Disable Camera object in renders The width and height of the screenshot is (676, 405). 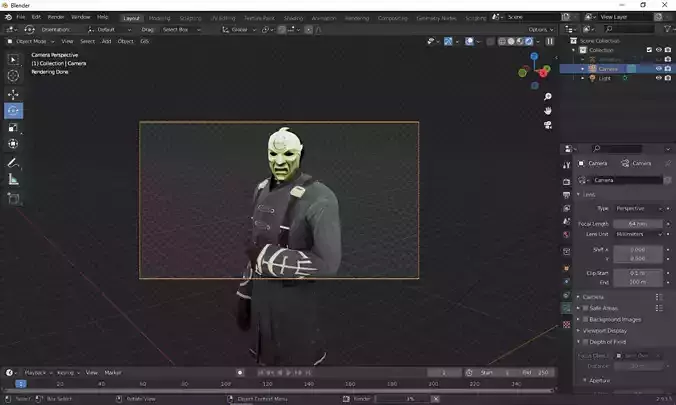click(668, 69)
